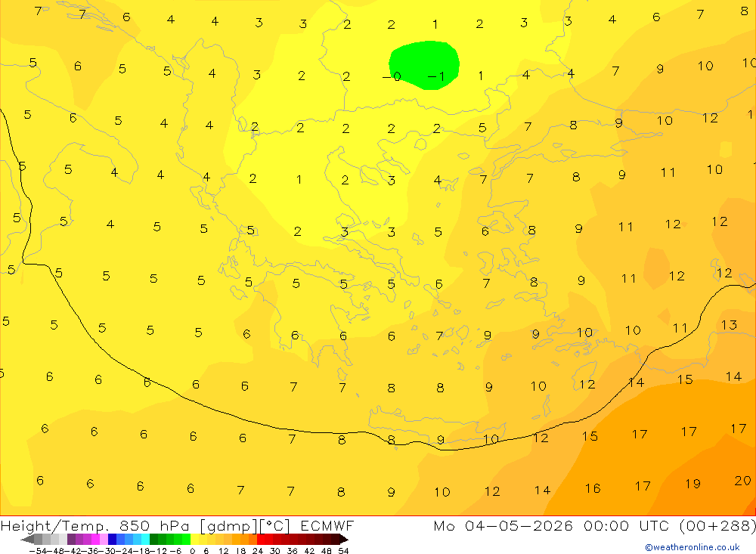Image resolution: width=756 pixels, height=554 pixels.
Task: Click the 'Mo 04-05-2026' date text
Action: 503,525
